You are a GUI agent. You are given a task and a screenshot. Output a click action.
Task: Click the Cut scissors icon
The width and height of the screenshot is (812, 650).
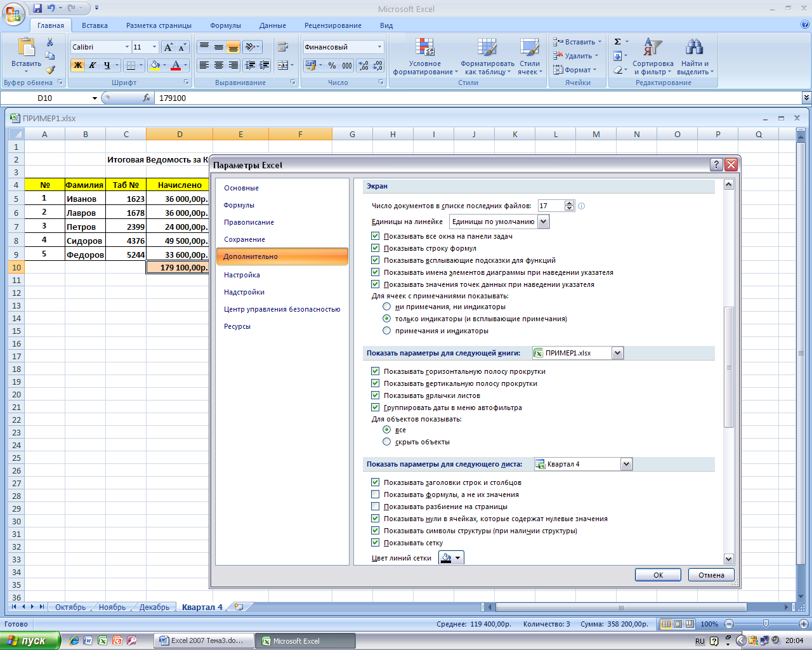50,43
